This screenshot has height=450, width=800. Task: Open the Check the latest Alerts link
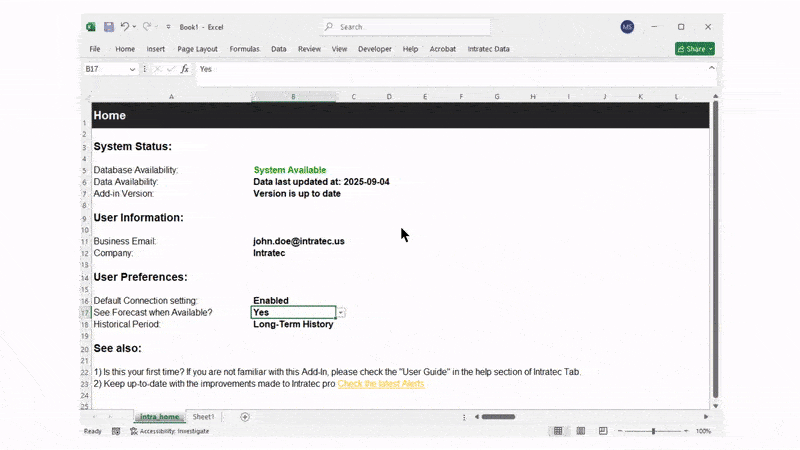tap(381, 384)
